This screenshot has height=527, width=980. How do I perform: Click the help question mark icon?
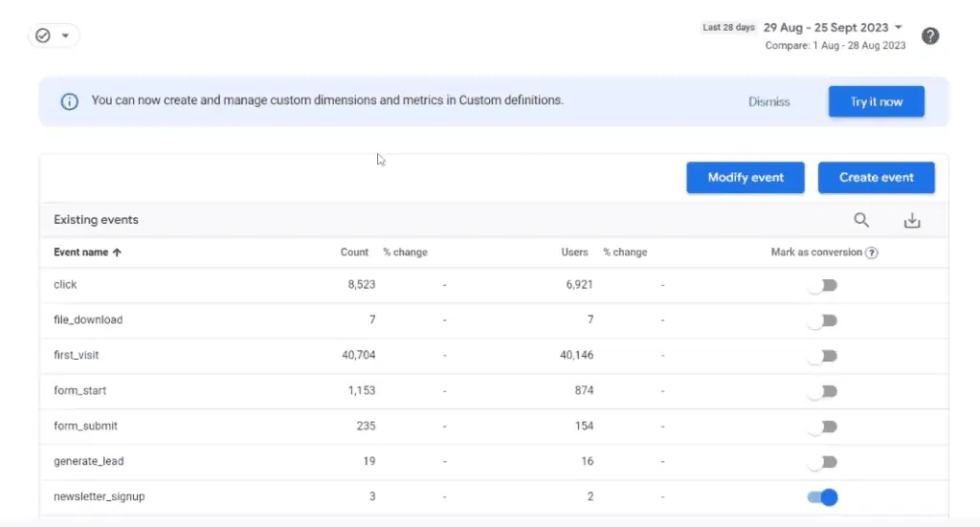(x=929, y=36)
